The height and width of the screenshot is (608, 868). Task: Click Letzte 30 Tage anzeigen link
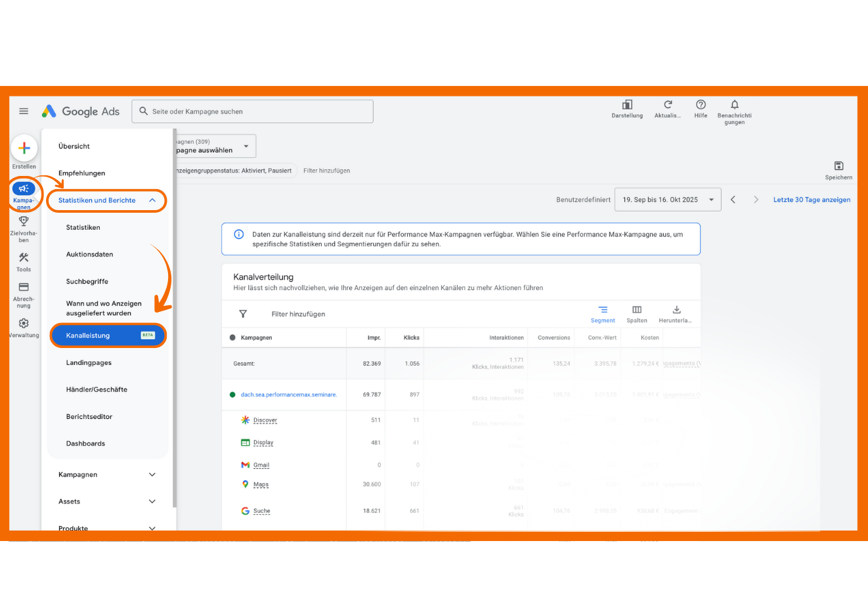tap(812, 200)
